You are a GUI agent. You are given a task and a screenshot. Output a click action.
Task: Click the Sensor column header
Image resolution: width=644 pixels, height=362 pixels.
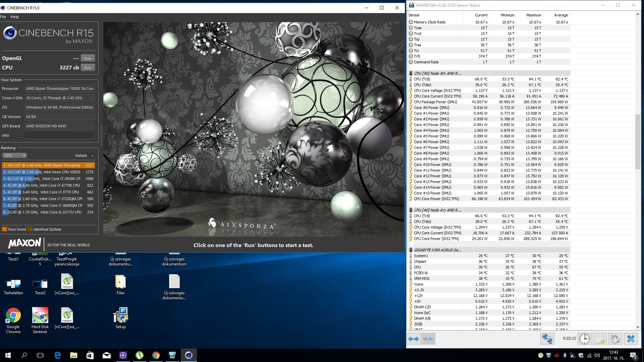pyautogui.click(x=435, y=15)
